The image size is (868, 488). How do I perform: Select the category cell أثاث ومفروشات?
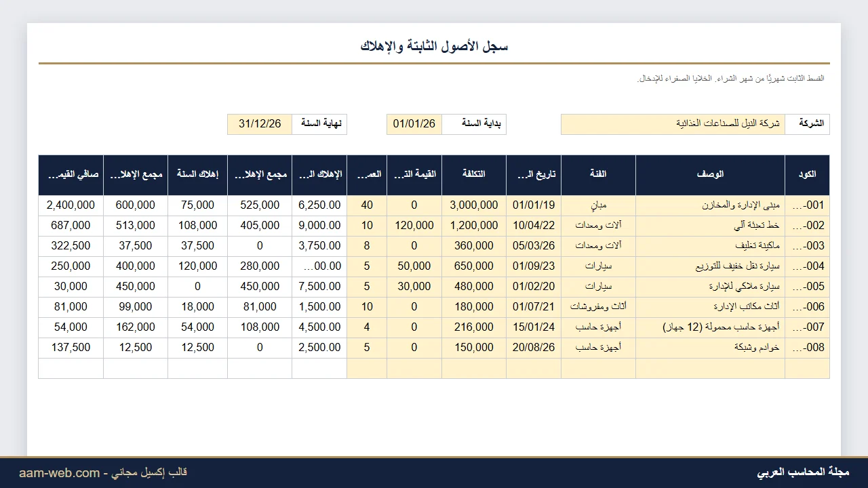click(x=598, y=307)
